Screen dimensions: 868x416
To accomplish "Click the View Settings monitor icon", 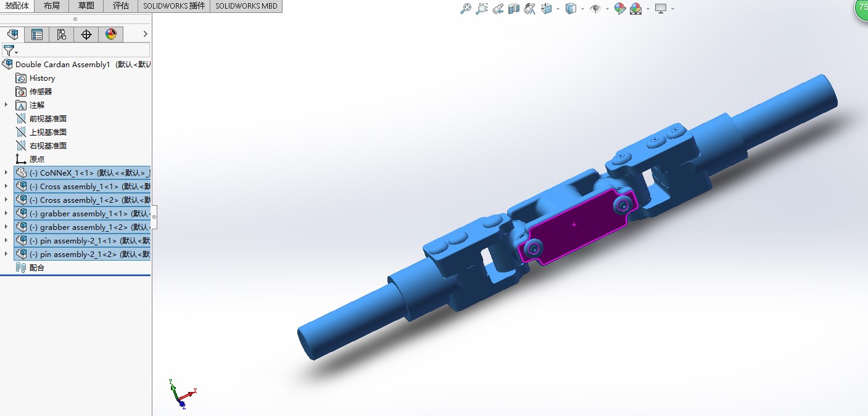I will (x=661, y=9).
